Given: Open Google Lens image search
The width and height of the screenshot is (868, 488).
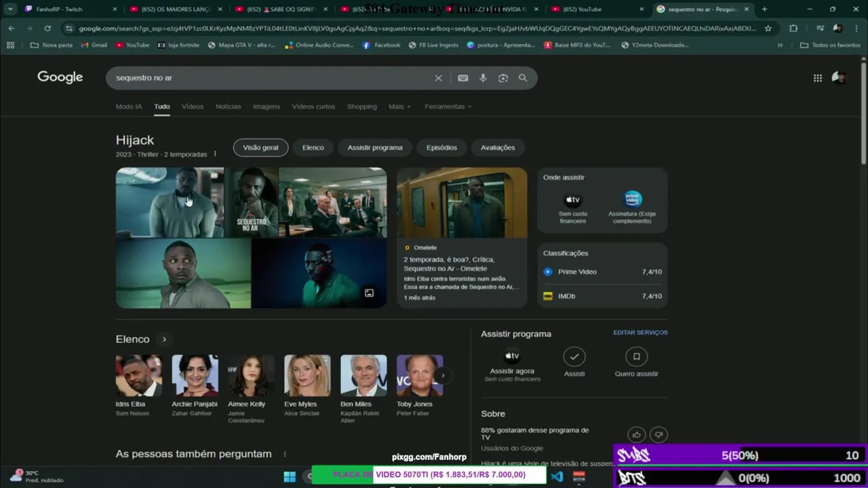Looking at the screenshot, I should click(503, 78).
